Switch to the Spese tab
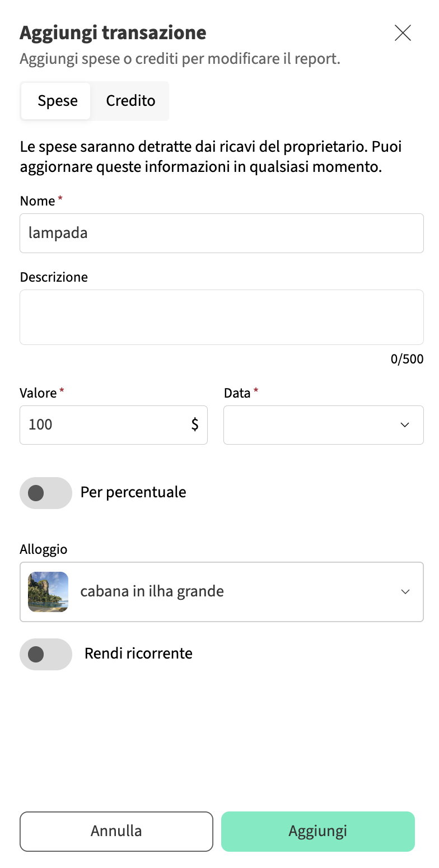This screenshot has width=439, height=868. 58,101
